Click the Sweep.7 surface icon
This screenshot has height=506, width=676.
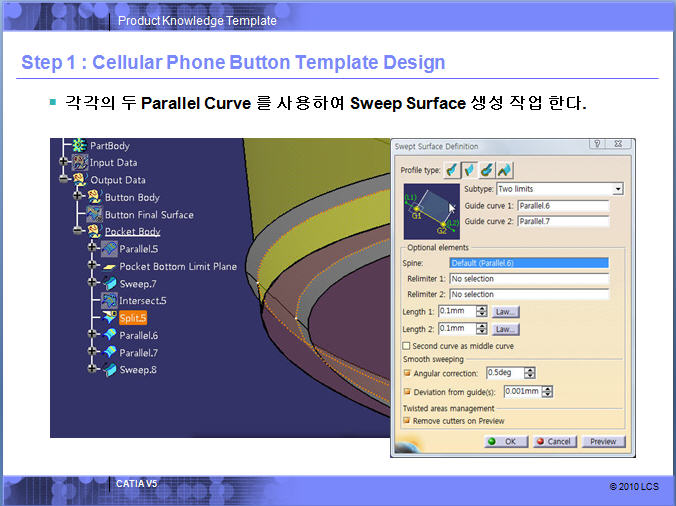[x=109, y=283]
